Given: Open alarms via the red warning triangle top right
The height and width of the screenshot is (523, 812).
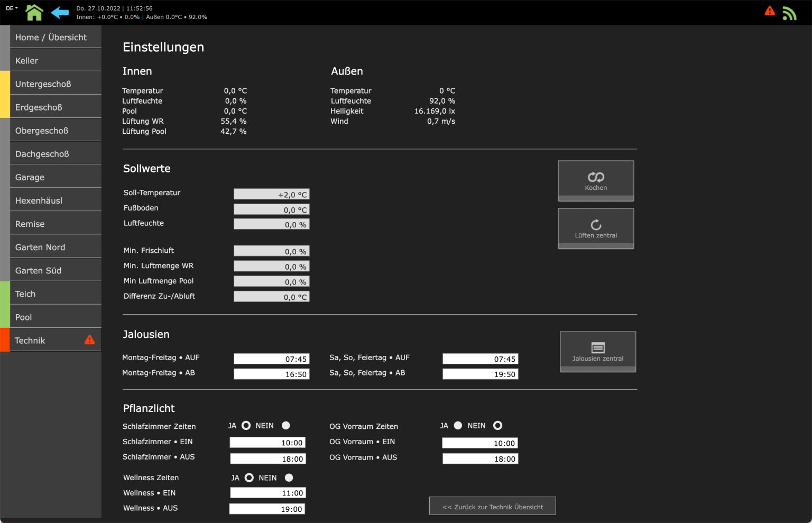Looking at the screenshot, I should pyautogui.click(x=770, y=10).
